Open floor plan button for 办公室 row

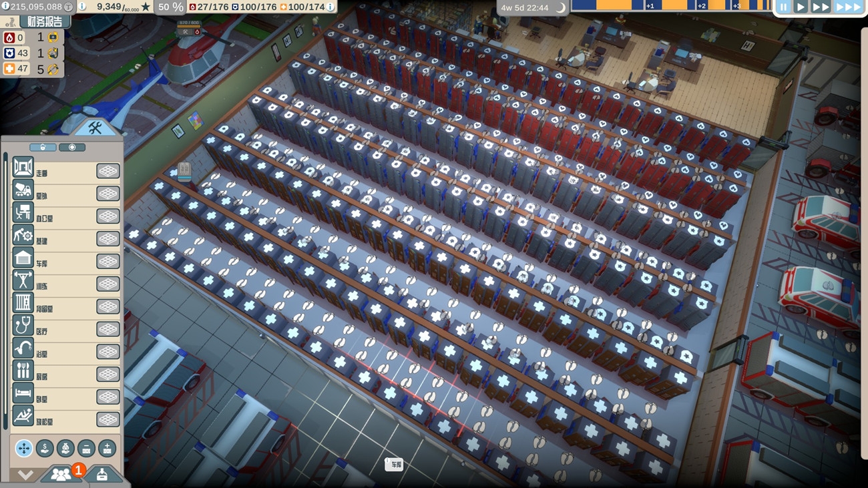click(108, 216)
